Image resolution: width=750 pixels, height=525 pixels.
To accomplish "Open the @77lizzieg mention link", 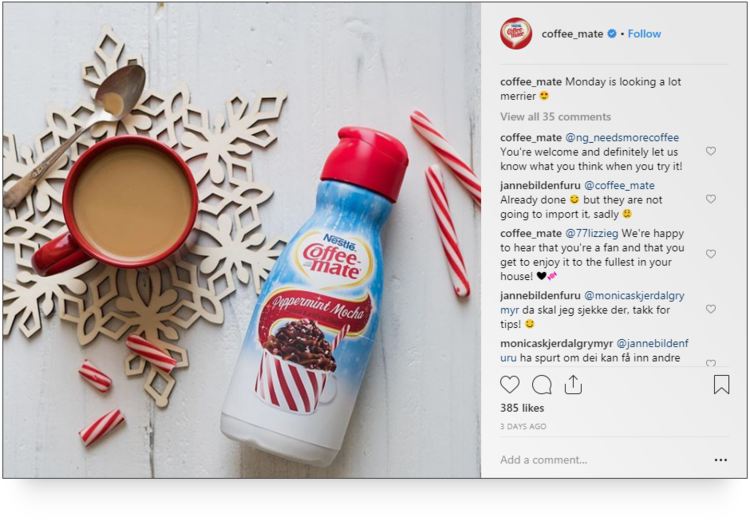I will click(592, 233).
